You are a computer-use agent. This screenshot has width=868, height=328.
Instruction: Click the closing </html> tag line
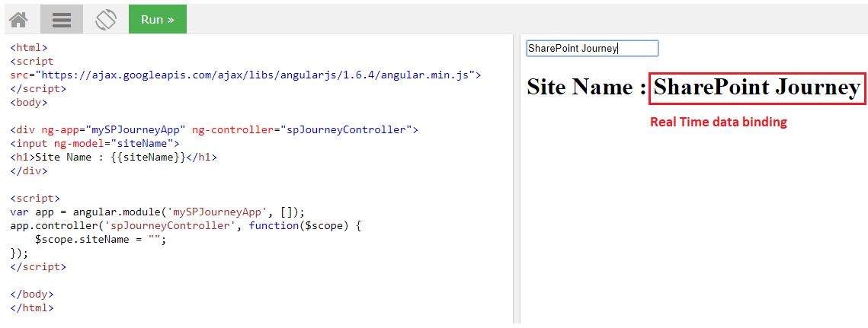coord(32,307)
